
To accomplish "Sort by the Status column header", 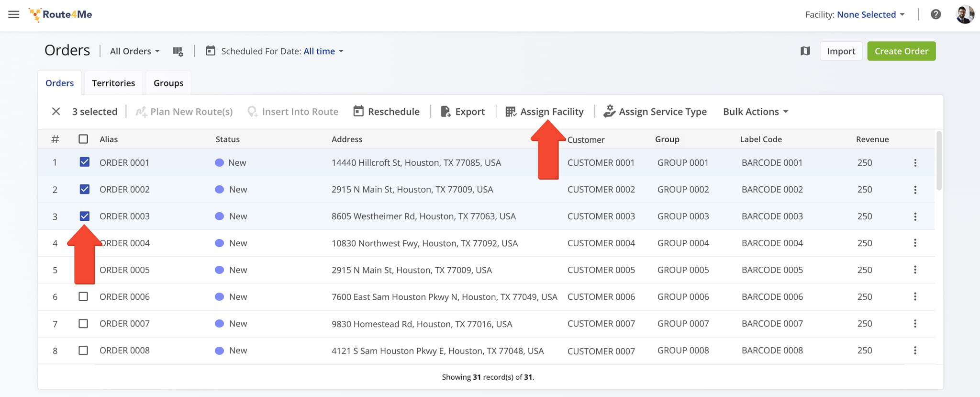I will point(228,139).
